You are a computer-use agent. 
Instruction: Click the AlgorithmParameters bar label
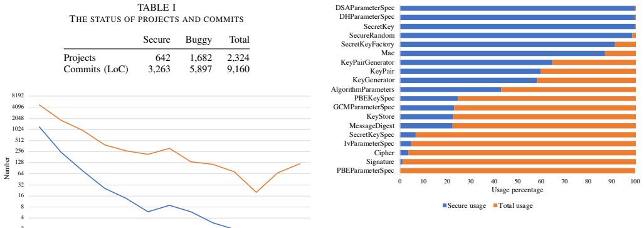pos(362,89)
